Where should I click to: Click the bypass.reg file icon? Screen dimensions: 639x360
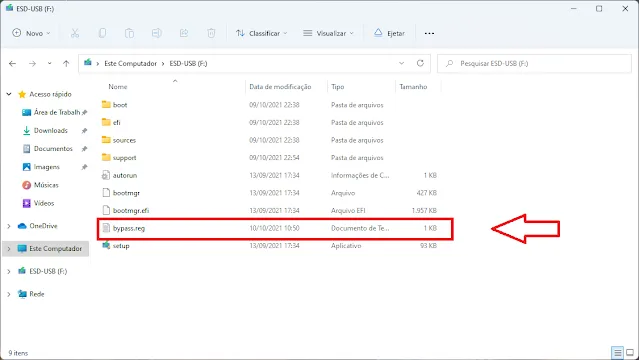coord(106,228)
